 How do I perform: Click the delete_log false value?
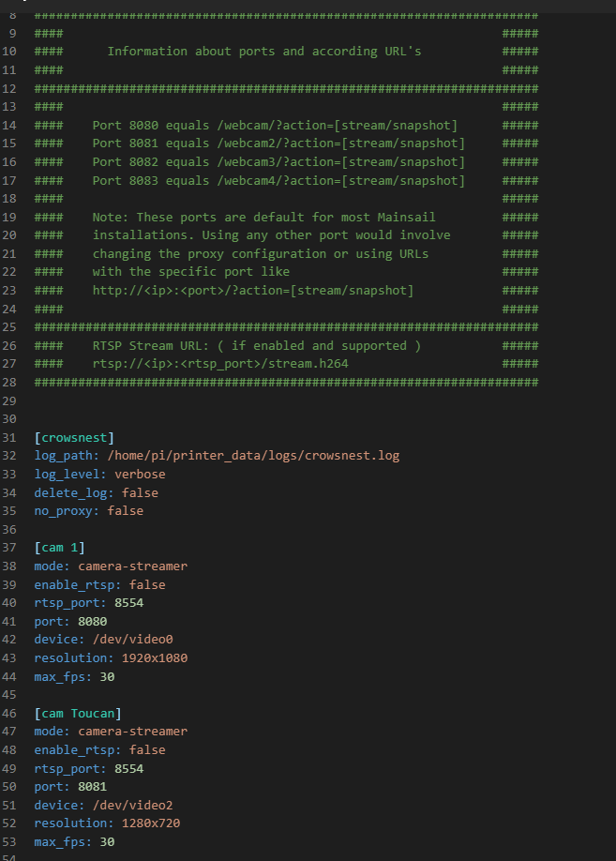(x=140, y=492)
